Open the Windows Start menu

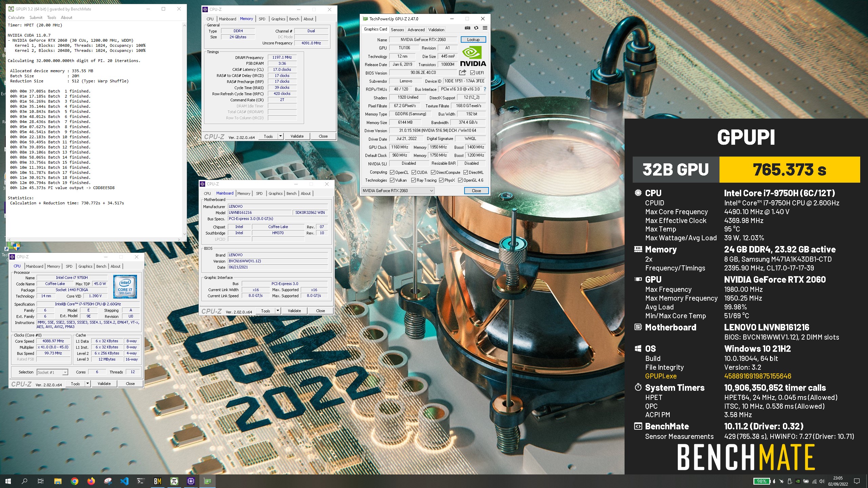[x=8, y=481]
